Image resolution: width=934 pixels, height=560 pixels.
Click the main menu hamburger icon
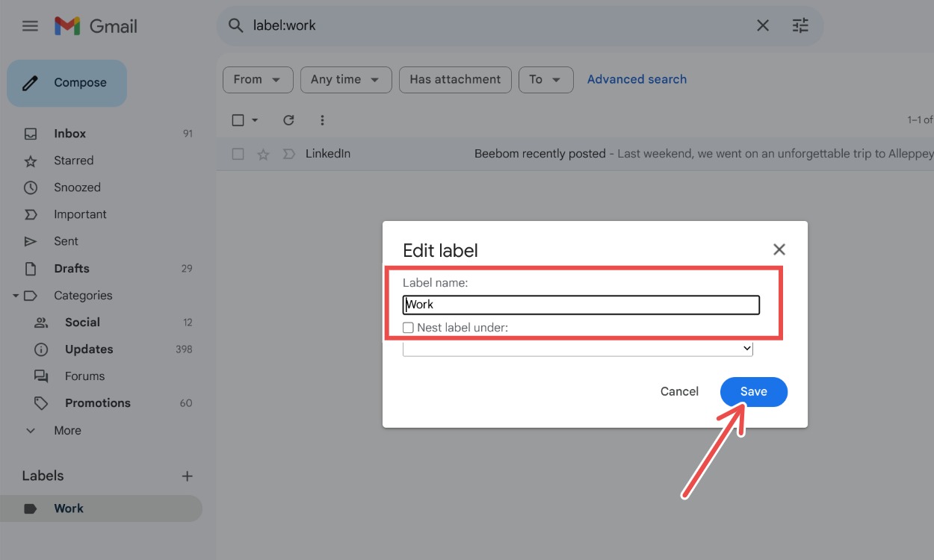30,25
